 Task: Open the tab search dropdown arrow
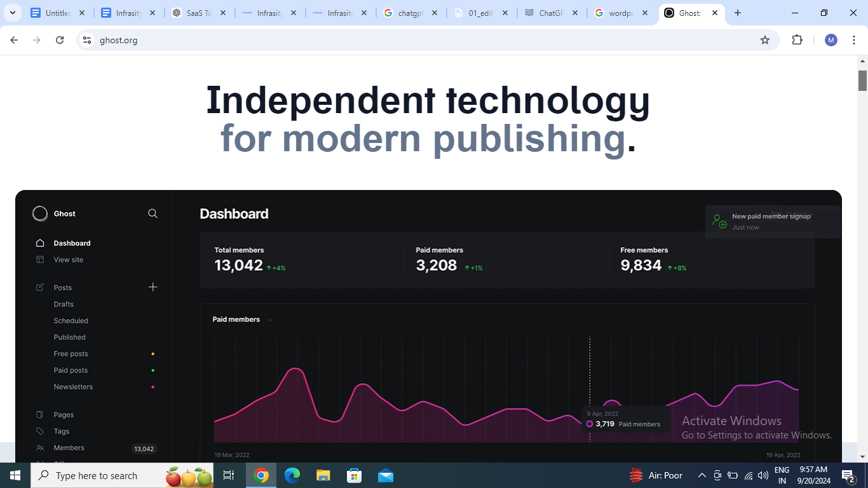[x=12, y=13]
